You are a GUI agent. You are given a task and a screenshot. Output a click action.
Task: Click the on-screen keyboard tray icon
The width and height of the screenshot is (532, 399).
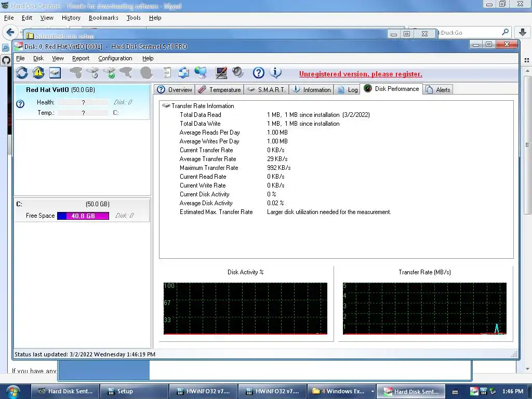pyautogui.click(x=455, y=392)
